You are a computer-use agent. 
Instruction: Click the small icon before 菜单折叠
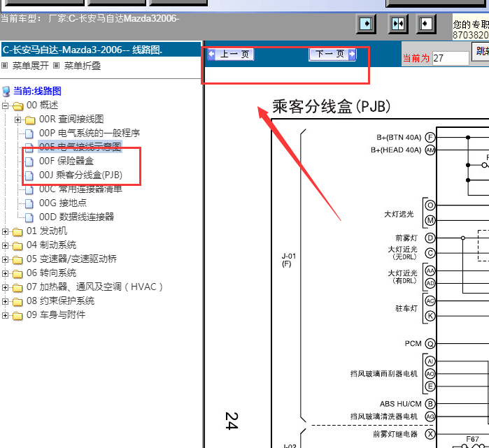[57, 66]
